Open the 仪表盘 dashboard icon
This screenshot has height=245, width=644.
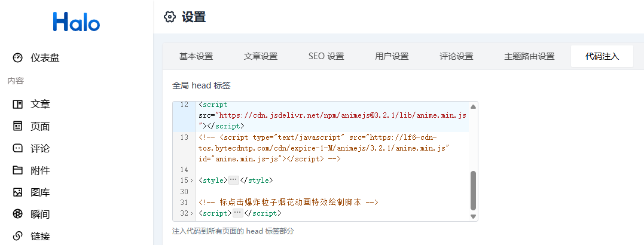[17, 58]
